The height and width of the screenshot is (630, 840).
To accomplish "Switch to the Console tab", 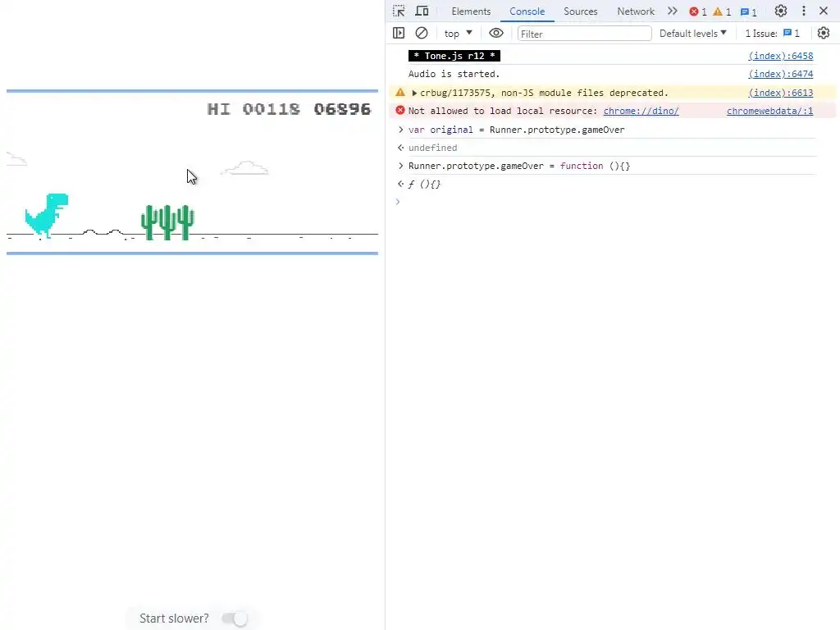I will (x=527, y=11).
